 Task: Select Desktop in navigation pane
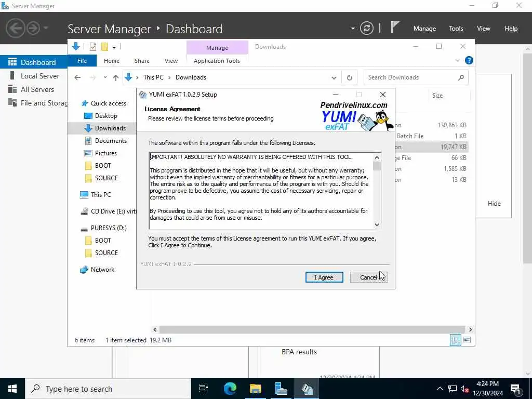106,116
